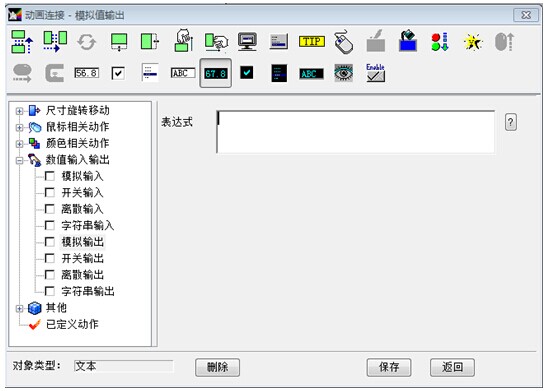Select the white ABC string input icon
This screenshot has width=545, height=391.
(183, 73)
